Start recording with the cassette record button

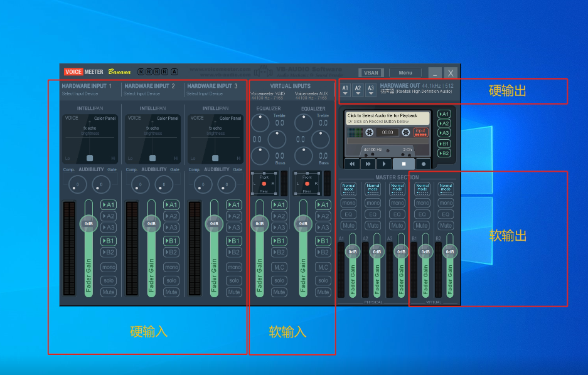click(x=424, y=164)
